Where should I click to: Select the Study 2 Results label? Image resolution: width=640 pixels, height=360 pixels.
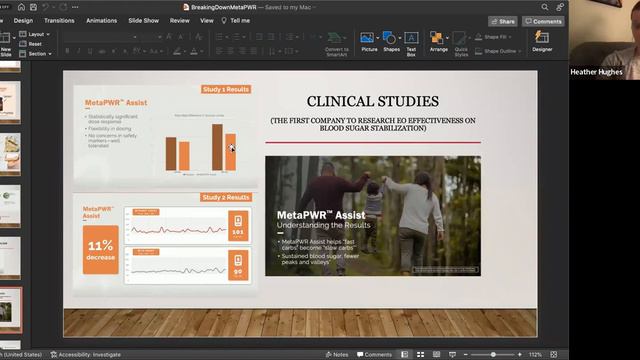226,197
